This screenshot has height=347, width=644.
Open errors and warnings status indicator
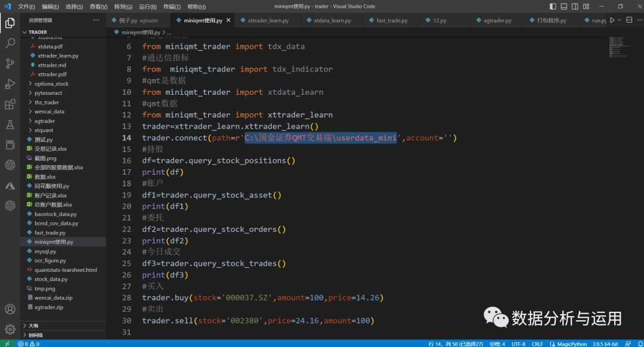tap(29, 343)
